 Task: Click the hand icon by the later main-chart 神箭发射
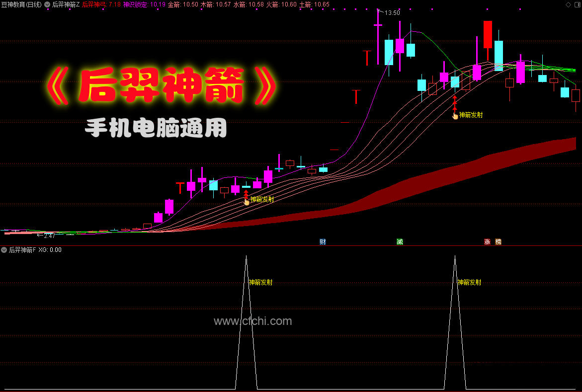click(x=455, y=116)
